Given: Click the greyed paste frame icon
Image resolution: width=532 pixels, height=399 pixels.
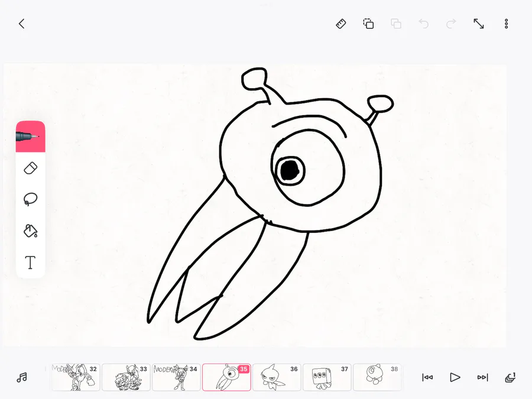Looking at the screenshot, I should [x=396, y=24].
